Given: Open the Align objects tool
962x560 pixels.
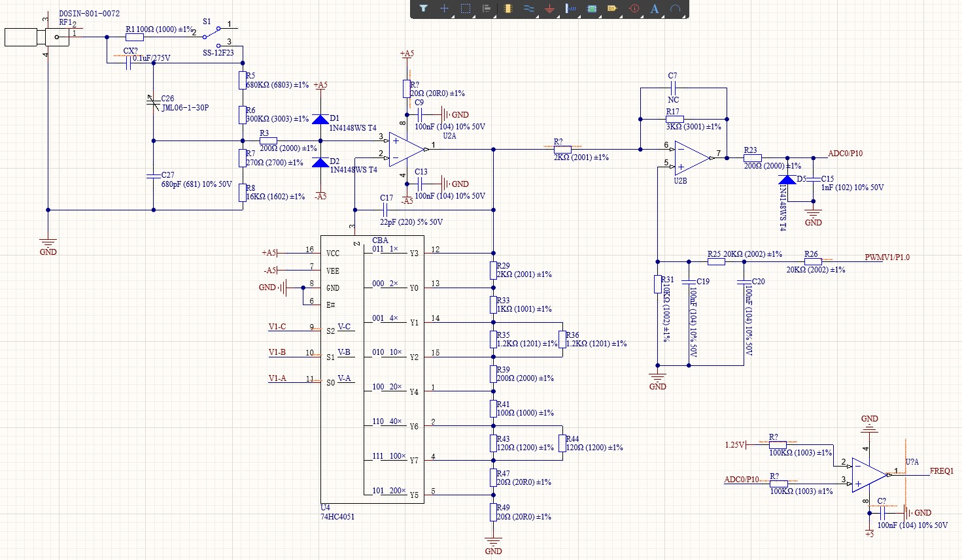Looking at the screenshot, I should 487,8.
